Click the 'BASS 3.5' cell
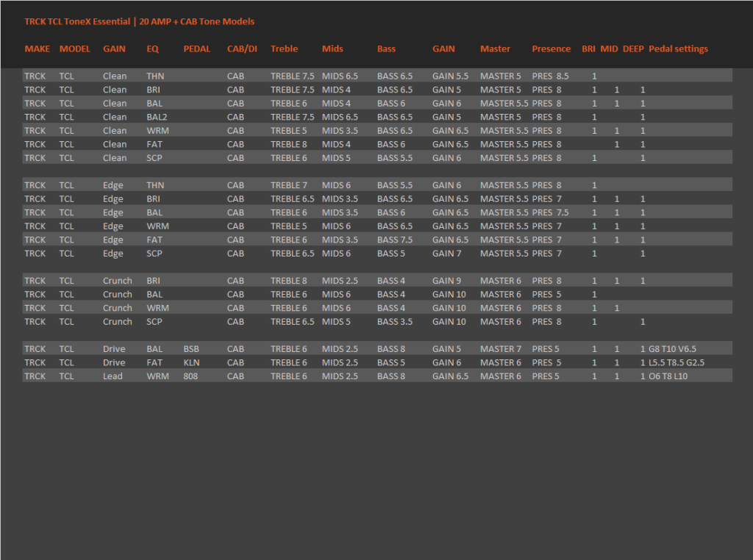Viewport: 753px width, 560px height. (x=395, y=321)
